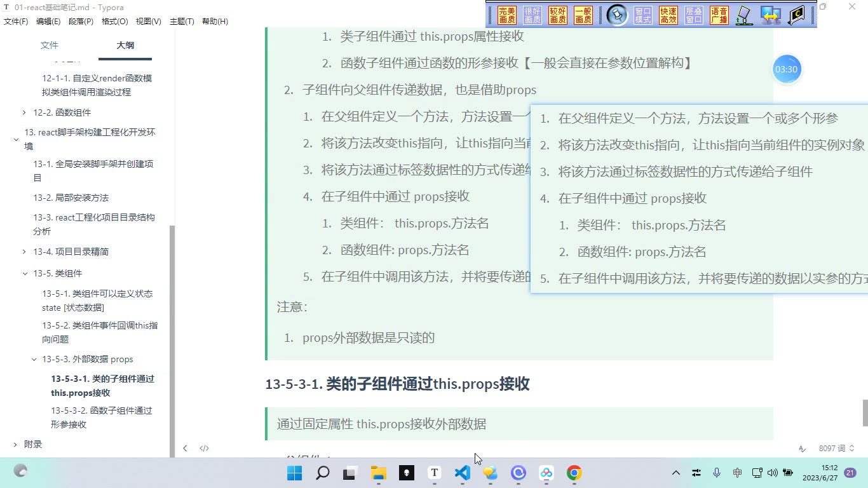Go to 13-1. 全局安装脚手架 outline entry
This screenshot has width=868, height=488.
(x=93, y=171)
